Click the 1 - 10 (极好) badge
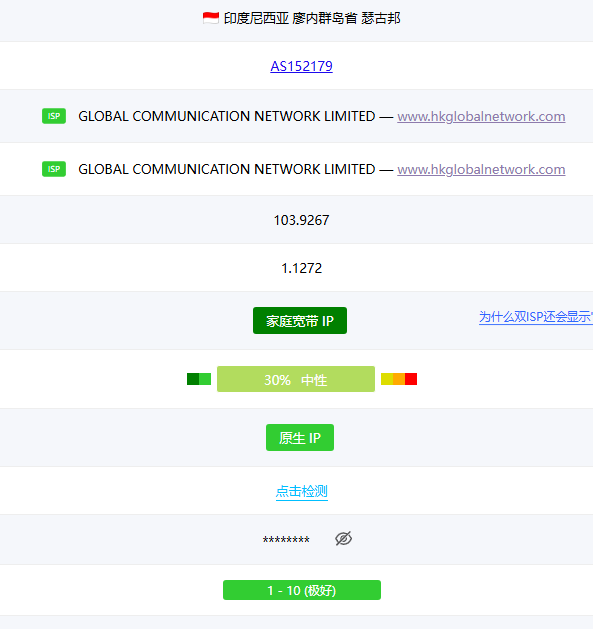Screen dimensions: 593x629 [302, 590]
